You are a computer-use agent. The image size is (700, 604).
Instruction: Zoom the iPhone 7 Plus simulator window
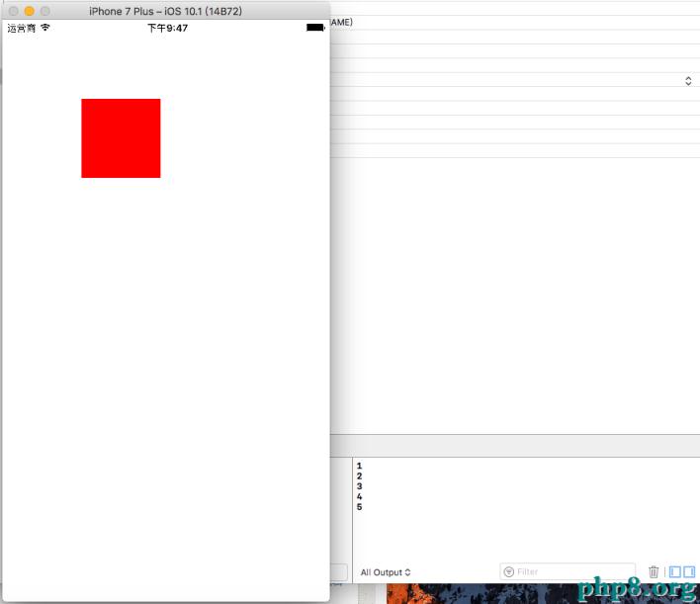point(45,11)
